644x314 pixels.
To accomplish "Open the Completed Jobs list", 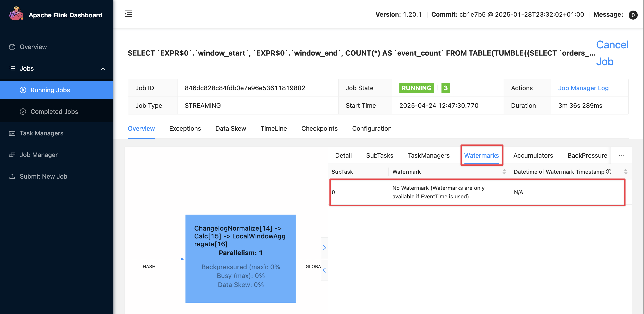I will pyautogui.click(x=54, y=112).
